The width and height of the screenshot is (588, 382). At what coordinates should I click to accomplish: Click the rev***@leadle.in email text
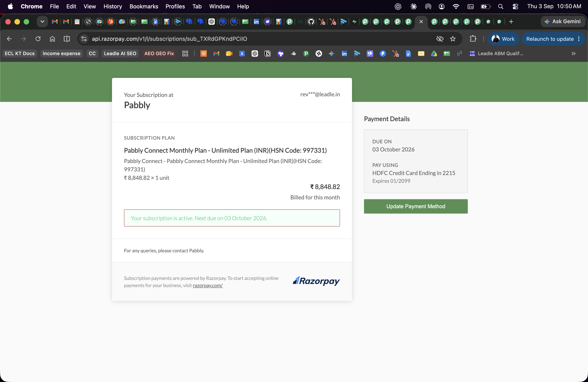click(x=320, y=94)
